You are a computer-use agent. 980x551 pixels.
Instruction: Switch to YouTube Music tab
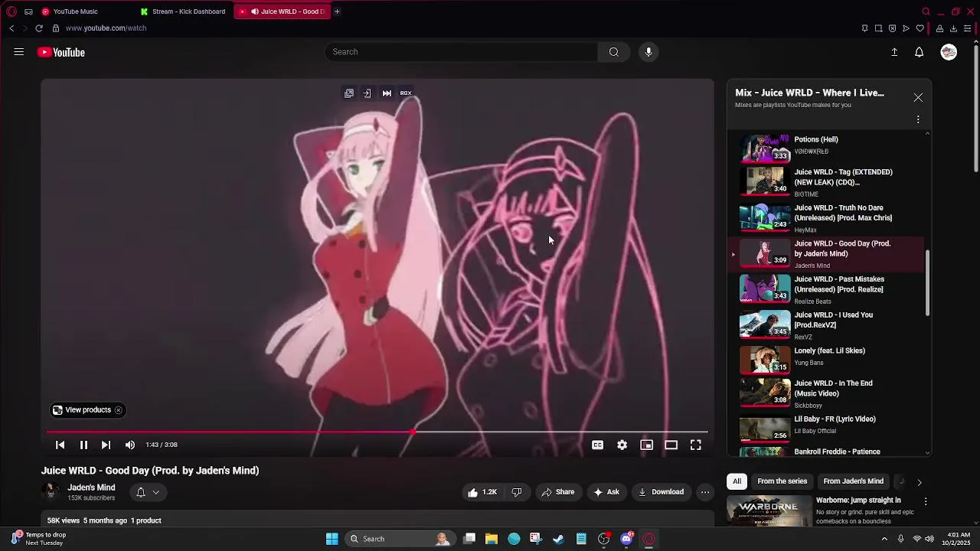pos(75,11)
